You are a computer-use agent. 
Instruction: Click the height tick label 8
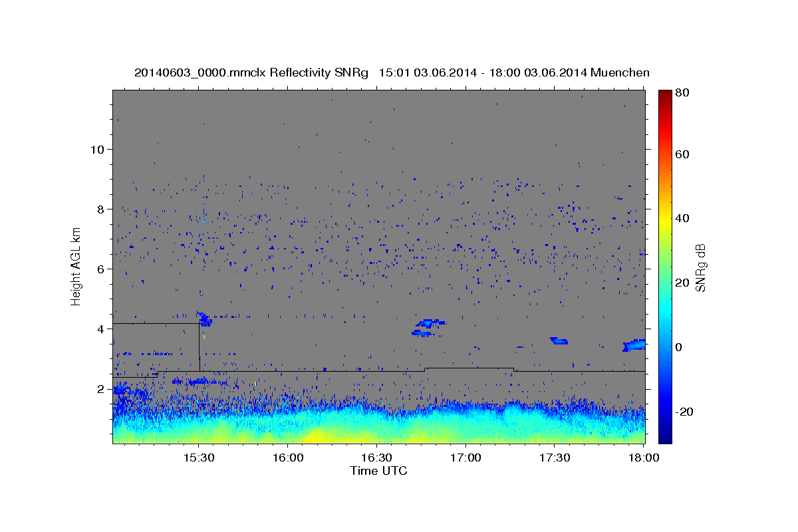coord(101,209)
